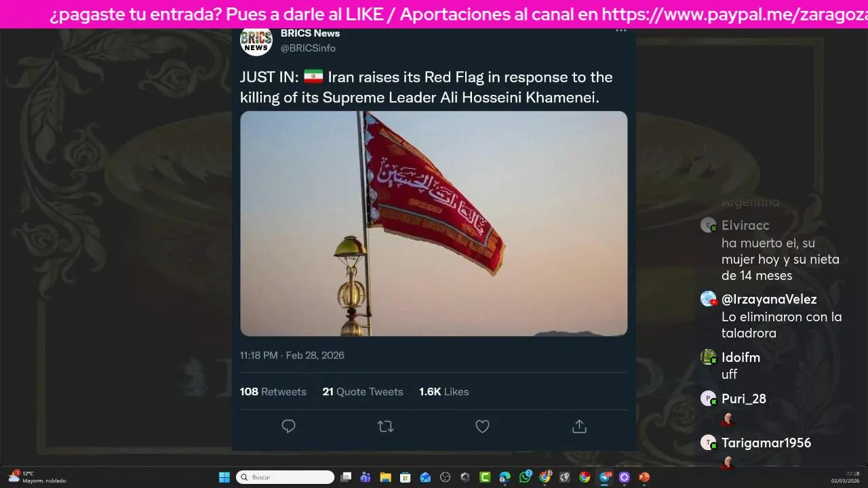This screenshot has height=488, width=868.
Task: Open the red flag image in tweet
Action: [x=433, y=224]
